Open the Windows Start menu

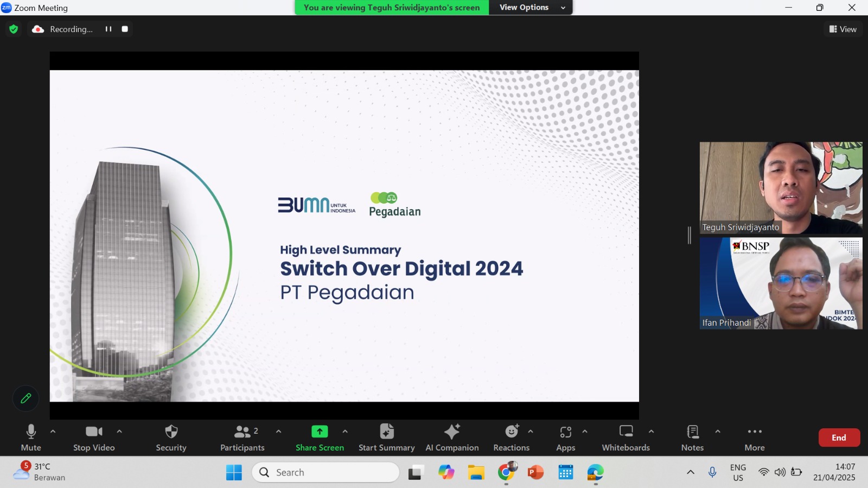coord(234,472)
